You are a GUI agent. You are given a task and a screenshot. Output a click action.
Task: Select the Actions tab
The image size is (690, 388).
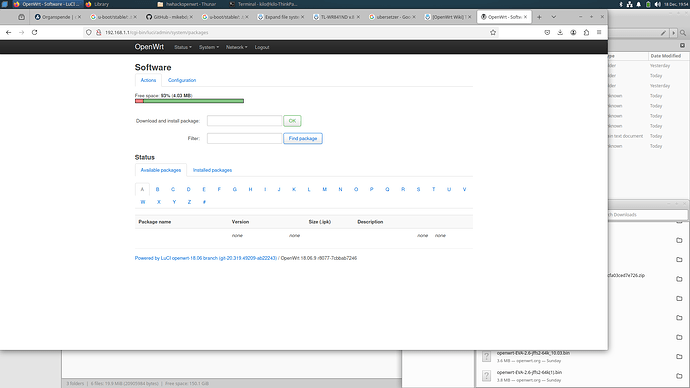(148, 80)
